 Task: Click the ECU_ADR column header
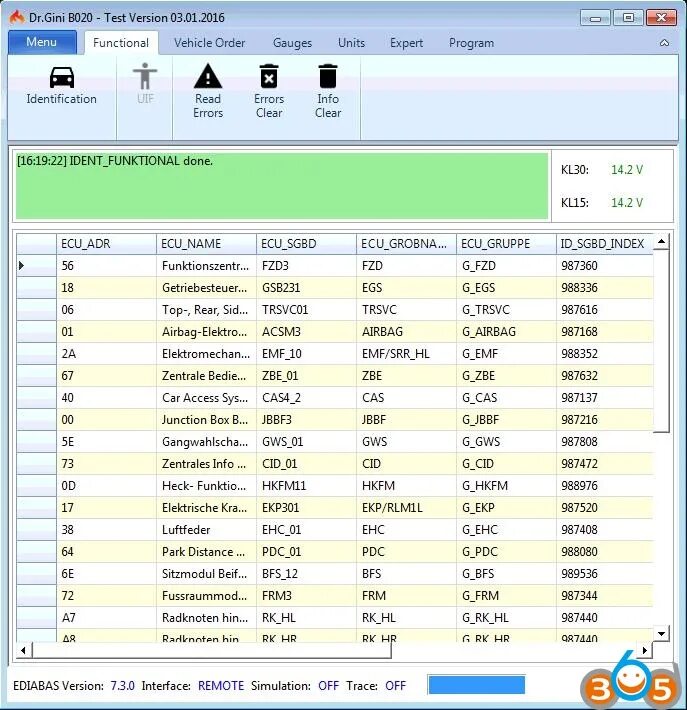(106, 244)
